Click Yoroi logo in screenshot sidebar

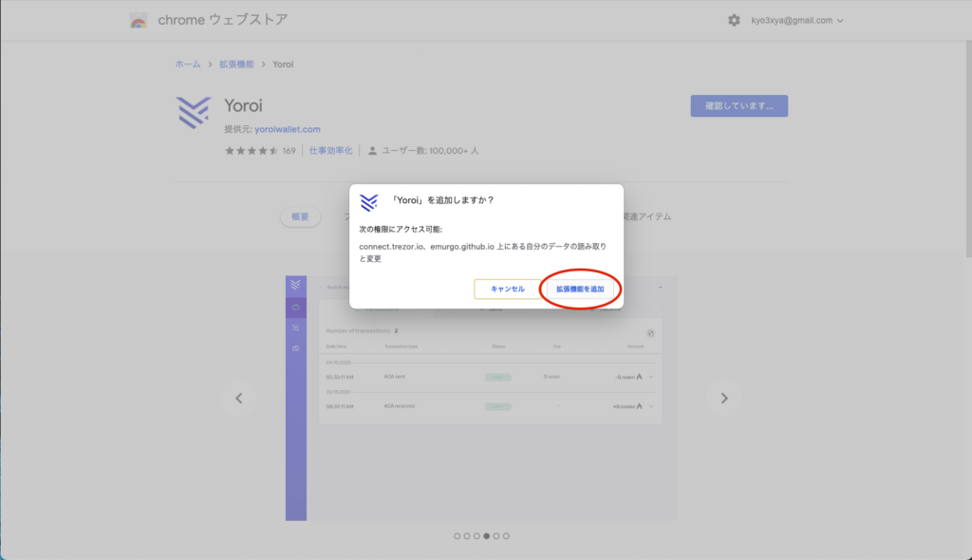[x=296, y=285]
